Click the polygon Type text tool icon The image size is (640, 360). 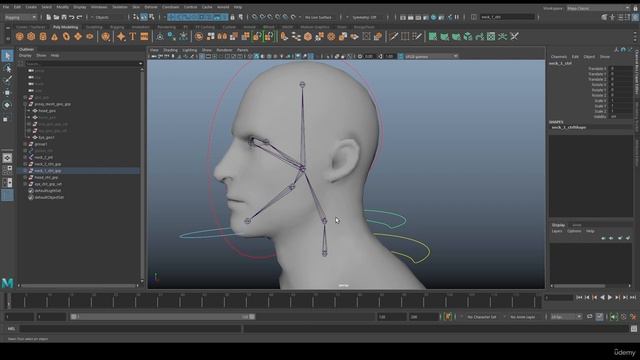[133, 37]
